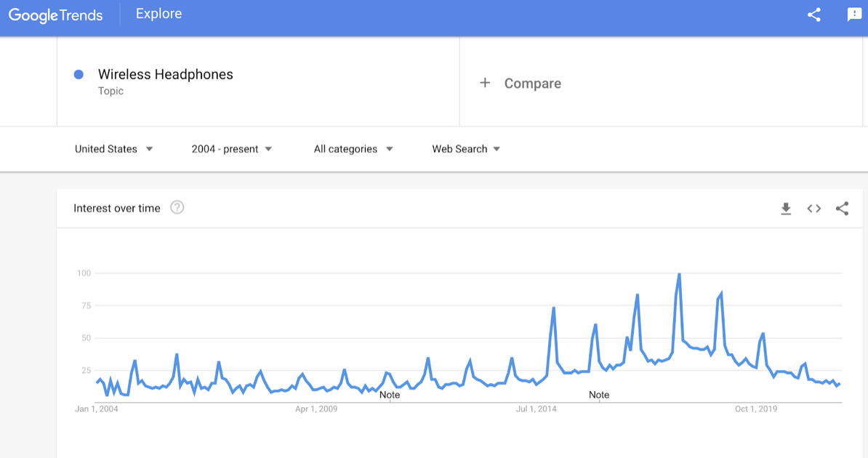Share the Interest over time chart
Screen dimensions: 868x458
[x=842, y=209]
